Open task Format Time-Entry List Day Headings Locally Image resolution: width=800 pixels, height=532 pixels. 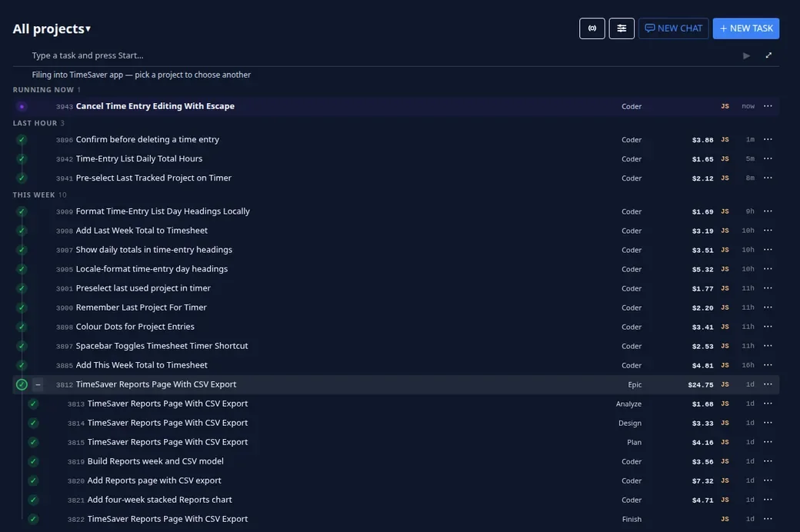pyautogui.click(x=163, y=211)
